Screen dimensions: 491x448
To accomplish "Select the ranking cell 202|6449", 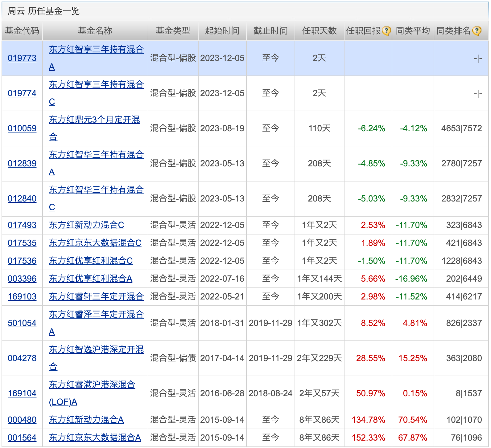I will point(464,279).
